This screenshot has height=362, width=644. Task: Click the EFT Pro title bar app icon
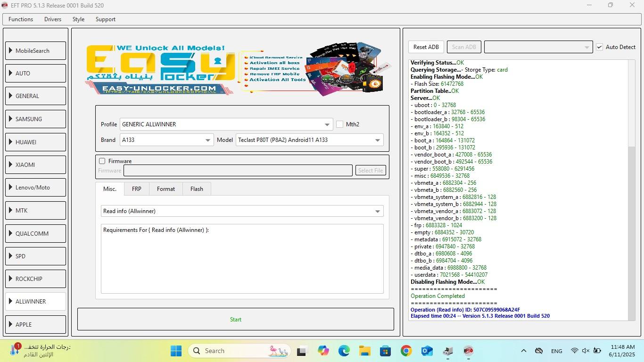coord(5,5)
